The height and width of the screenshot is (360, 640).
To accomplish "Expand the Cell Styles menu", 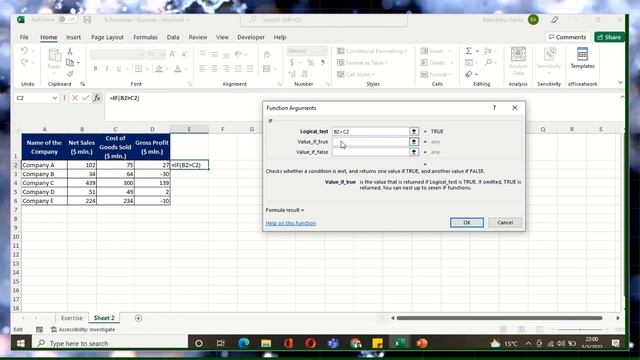I will point(356,74).
